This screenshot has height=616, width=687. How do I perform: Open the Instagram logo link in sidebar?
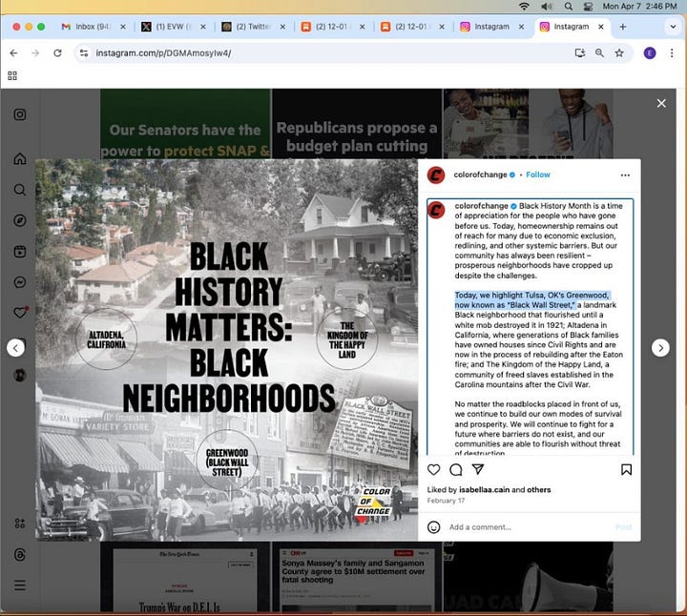pyautogui.click(x=20, y=114)
